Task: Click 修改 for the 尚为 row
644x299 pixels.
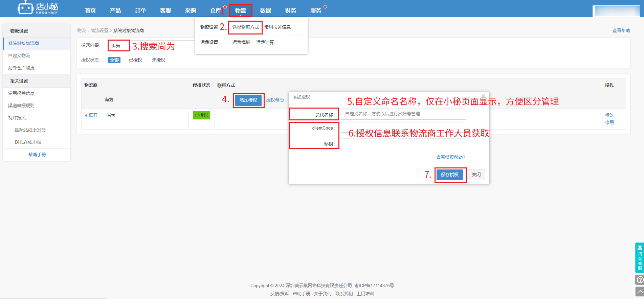Action: click(609, 115)
